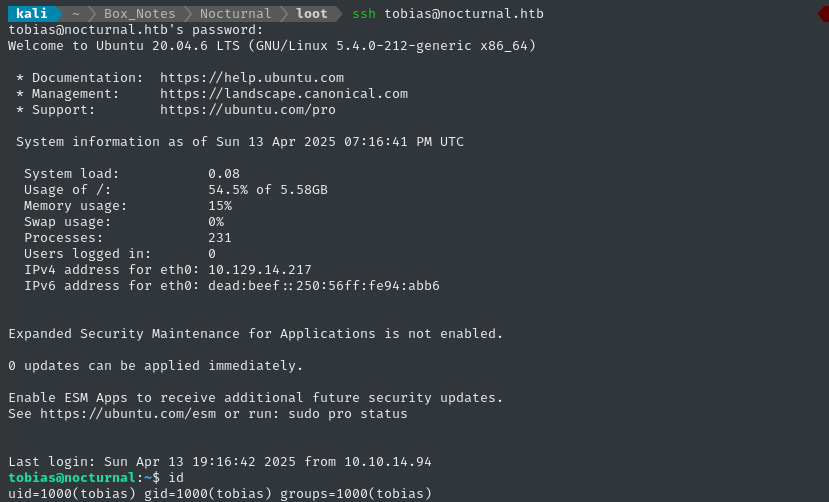Click the loot directory segment
Viewport: 829px width, 502px height.
312,14
